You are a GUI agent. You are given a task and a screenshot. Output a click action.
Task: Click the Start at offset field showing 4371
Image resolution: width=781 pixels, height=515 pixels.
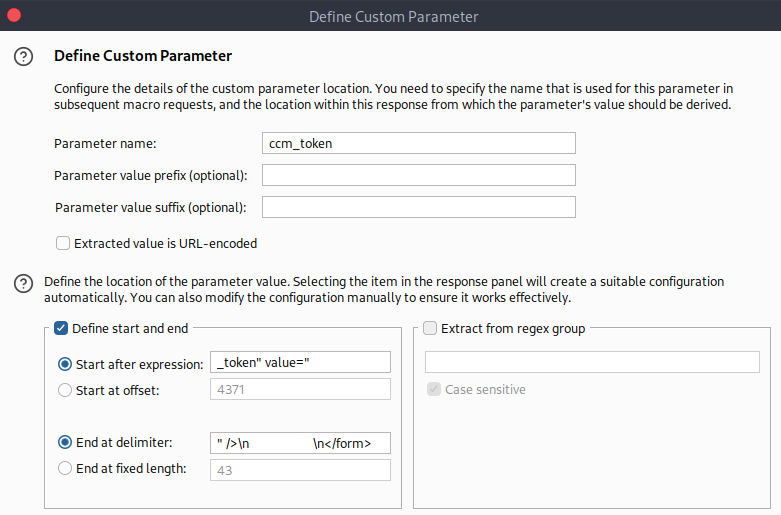point(300,390)
